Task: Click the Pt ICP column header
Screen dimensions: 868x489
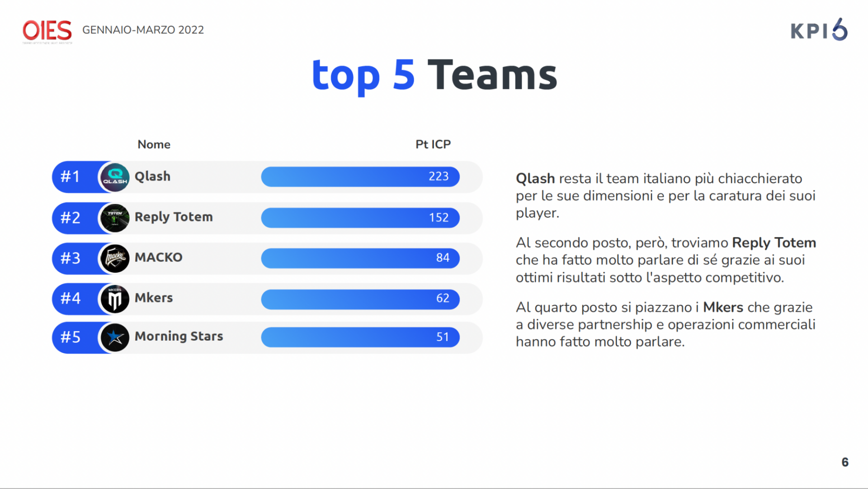Action: (x=433, y=144)
